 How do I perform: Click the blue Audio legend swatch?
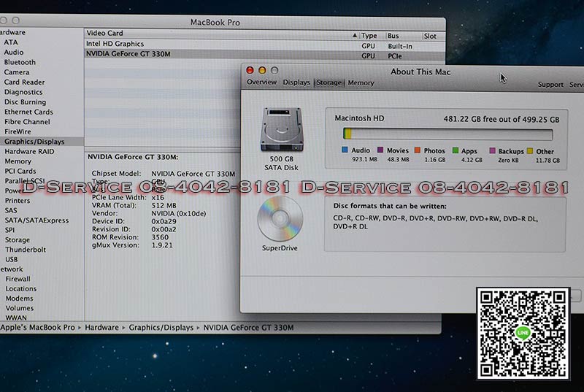tap(345, 150)
